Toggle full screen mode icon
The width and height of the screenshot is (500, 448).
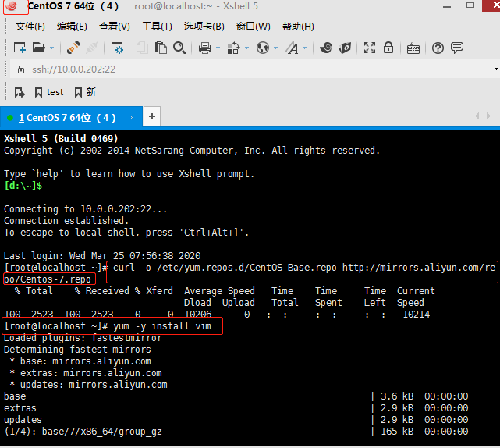click(x=370, y=48)
